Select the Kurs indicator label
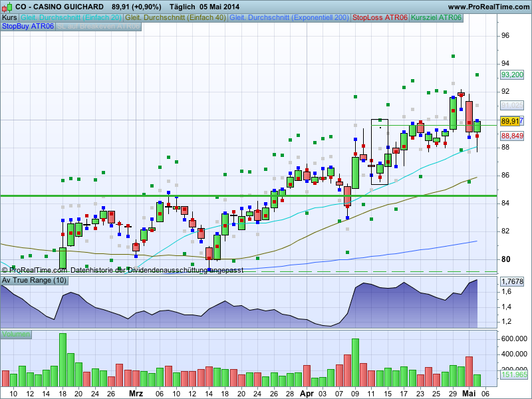Viewport: 532px width, 399px height. [9, 18]
